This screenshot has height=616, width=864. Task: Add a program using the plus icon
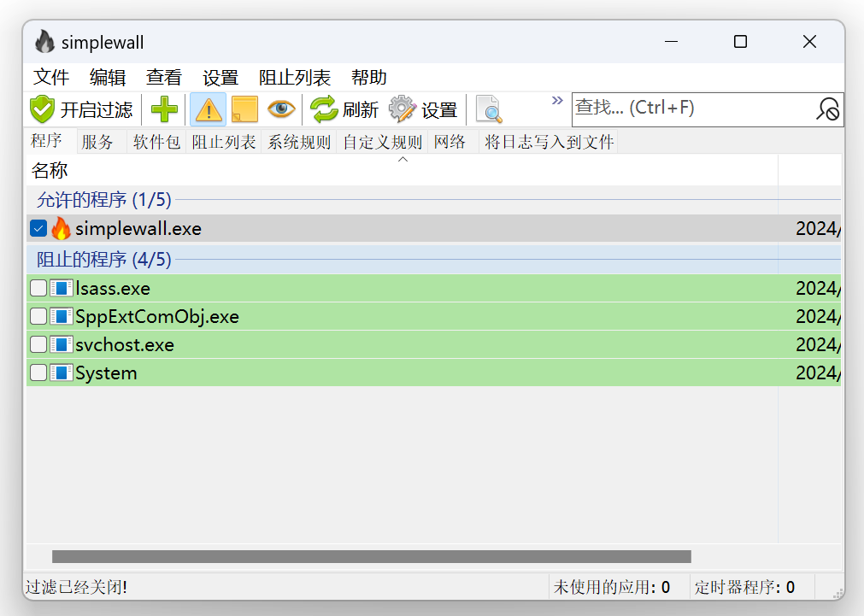(163, 109)
